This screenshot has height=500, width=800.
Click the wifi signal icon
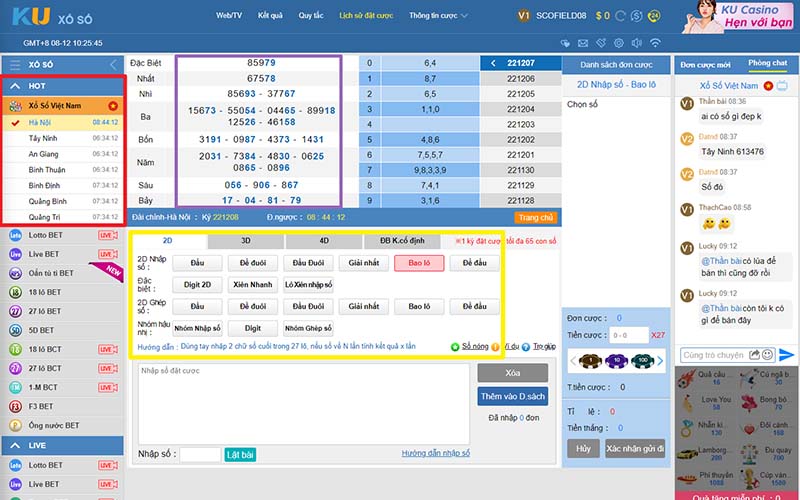pyautogui.click(x=655, y=43)
